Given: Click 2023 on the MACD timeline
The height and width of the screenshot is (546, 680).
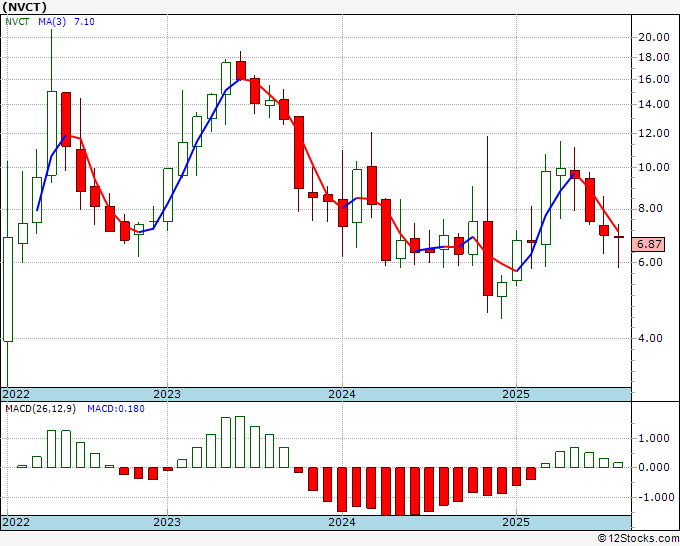Looking at the screenshot, I should click(x=167, y=522).
